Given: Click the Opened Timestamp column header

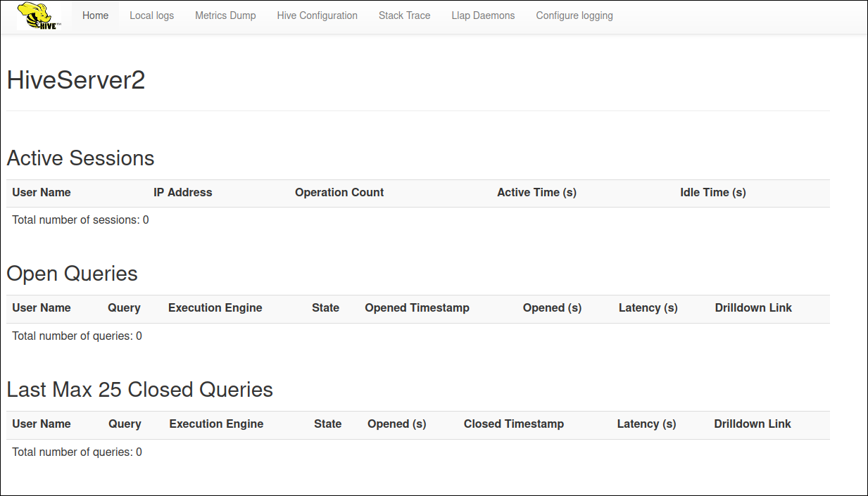Looking at the screenshot, I should click(x=417, y=308).
